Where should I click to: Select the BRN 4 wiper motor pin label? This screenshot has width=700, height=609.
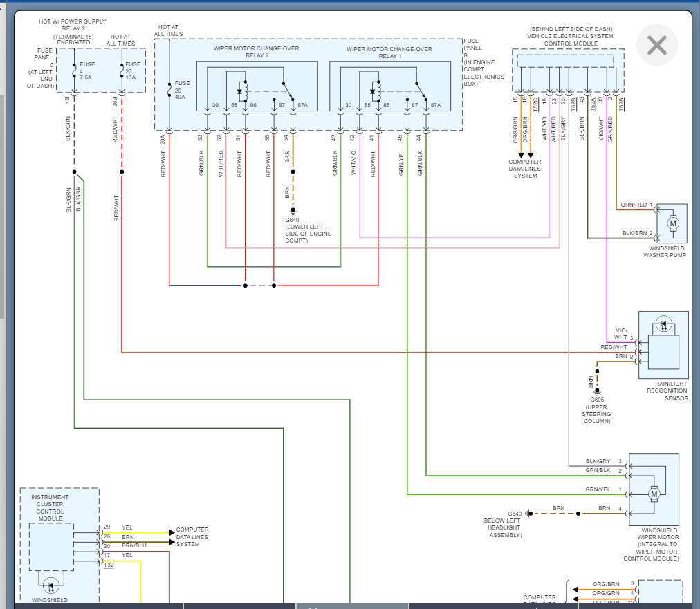[610, 508]
